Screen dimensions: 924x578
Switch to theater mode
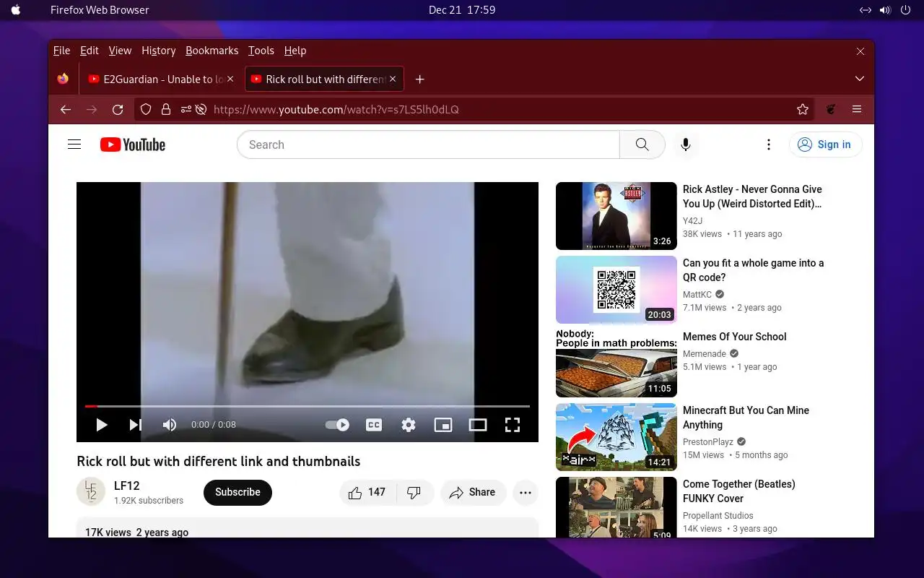click(x=478, y=425)
